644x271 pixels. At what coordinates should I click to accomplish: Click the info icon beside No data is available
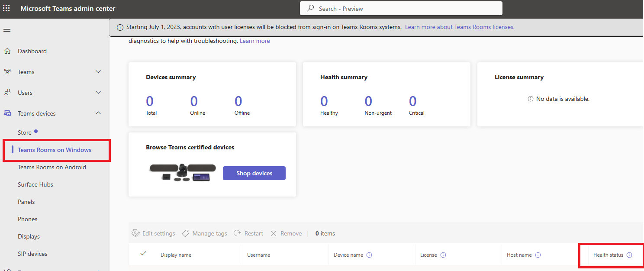pos(530,99)
